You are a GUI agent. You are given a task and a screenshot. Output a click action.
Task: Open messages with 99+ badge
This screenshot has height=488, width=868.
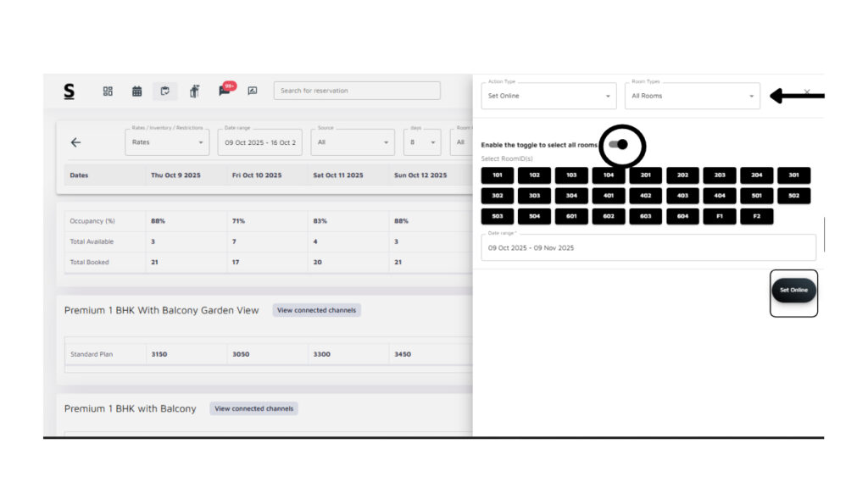[225, 91]
